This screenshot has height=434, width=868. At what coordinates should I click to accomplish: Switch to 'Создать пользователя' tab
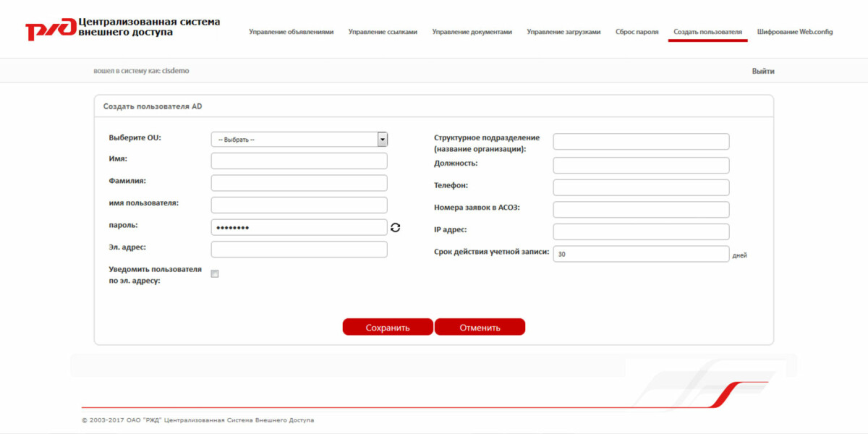pyautogui.click(x=707, y=32)
